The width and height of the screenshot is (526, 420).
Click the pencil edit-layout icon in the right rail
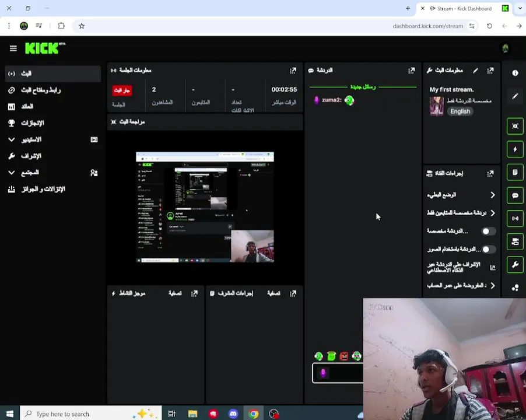pyautogui.click(x=515, y=97)
